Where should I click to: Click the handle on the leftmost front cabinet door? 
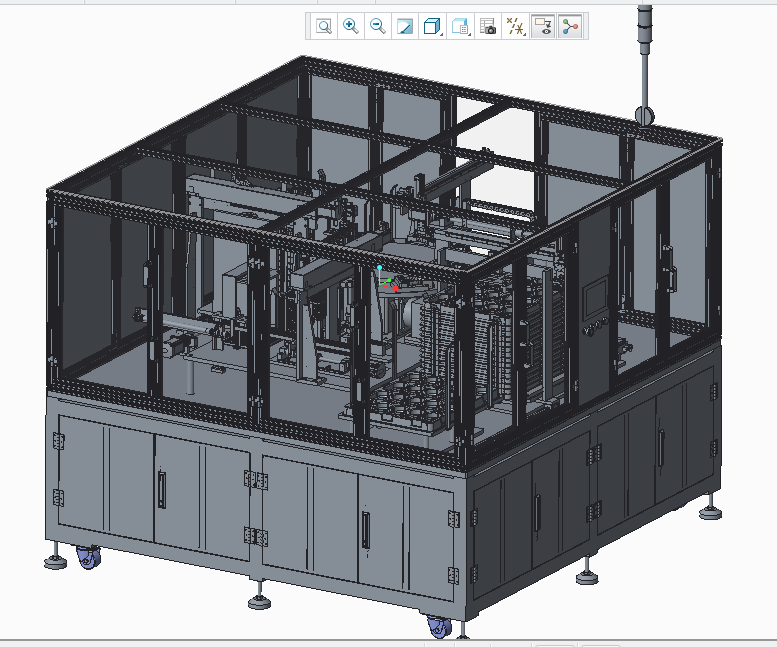(x=161, y=490)
